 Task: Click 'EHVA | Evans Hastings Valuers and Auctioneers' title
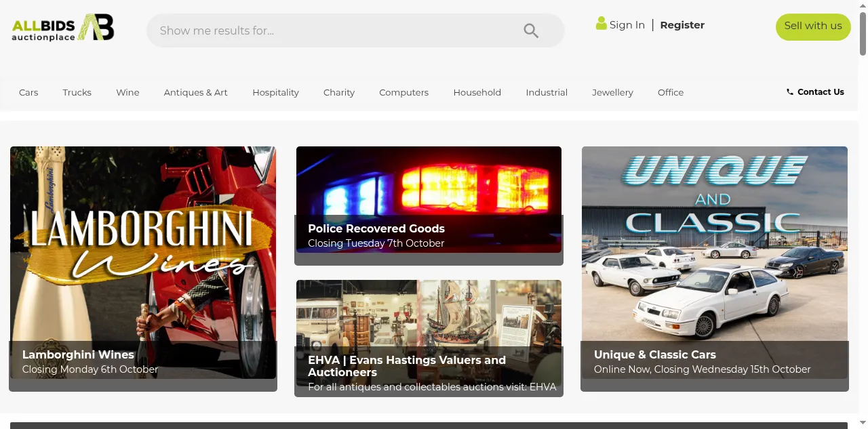click(x=407, y=366)
